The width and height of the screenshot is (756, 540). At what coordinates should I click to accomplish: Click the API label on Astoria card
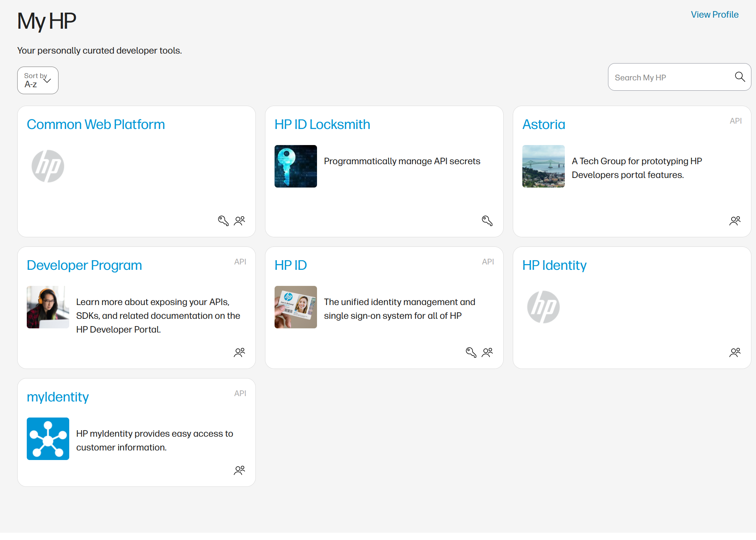(736, 121)
